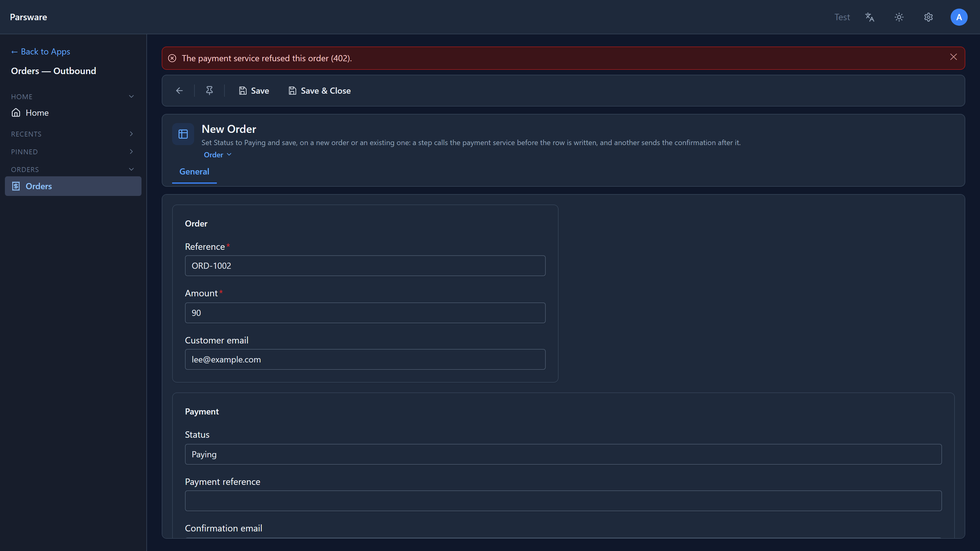Return via Back to Apps link
The image size is (980, 551).
[x=41, y=51]
